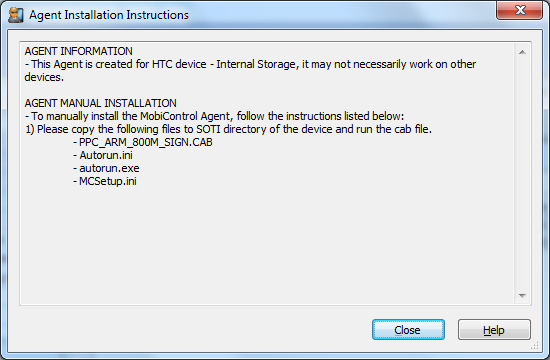
Task: Click the line about manually installing MobiControl Agent
Action: point(214,116)
